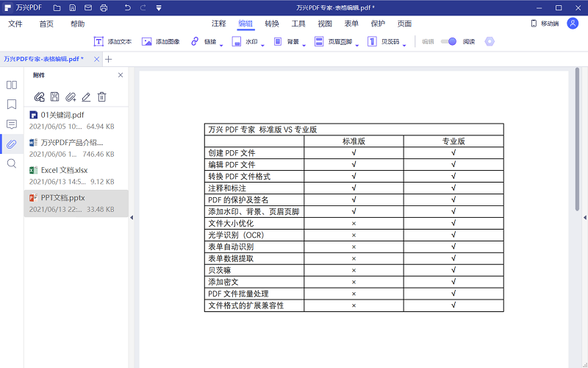This screenshot has height=368, width=588.
Task: Open the page thumbnails panel icon
Action: pyautogui.click(x=12, y=85)
